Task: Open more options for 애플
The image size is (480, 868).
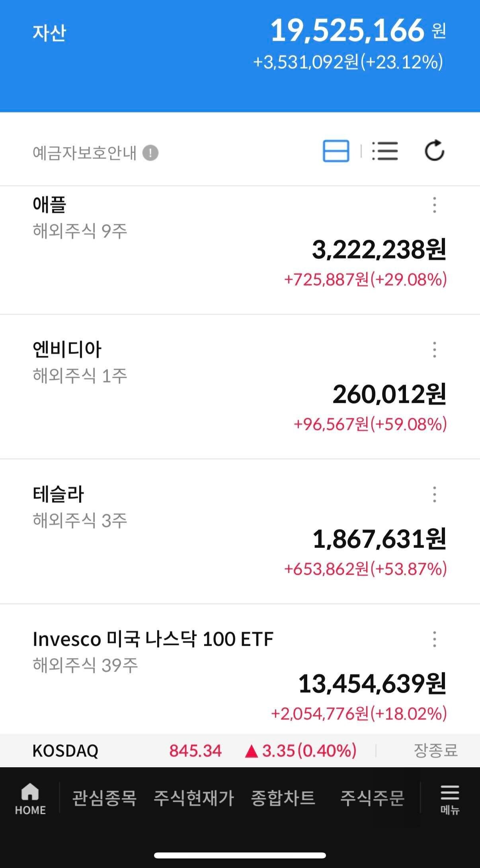Action: coord(434,205)
